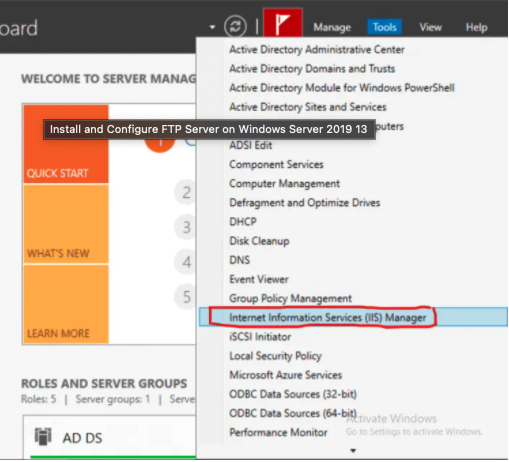509x462 pixels.
Task: Open Group Policy Management
Action: point(290,298)
